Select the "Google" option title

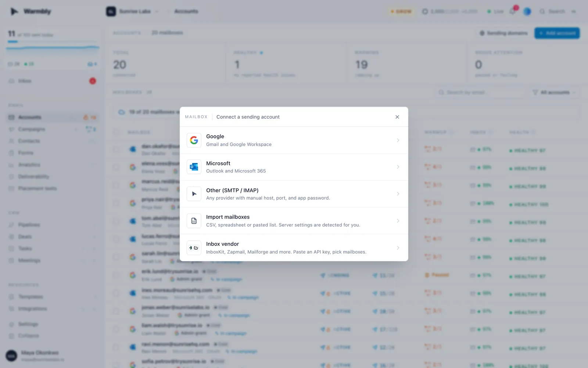[215, 137]
